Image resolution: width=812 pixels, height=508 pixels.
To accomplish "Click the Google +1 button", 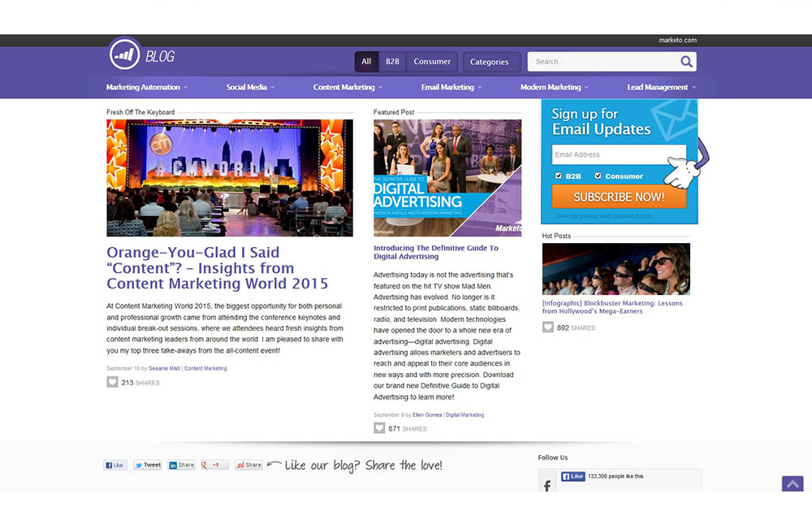I will tap(214, 465).
